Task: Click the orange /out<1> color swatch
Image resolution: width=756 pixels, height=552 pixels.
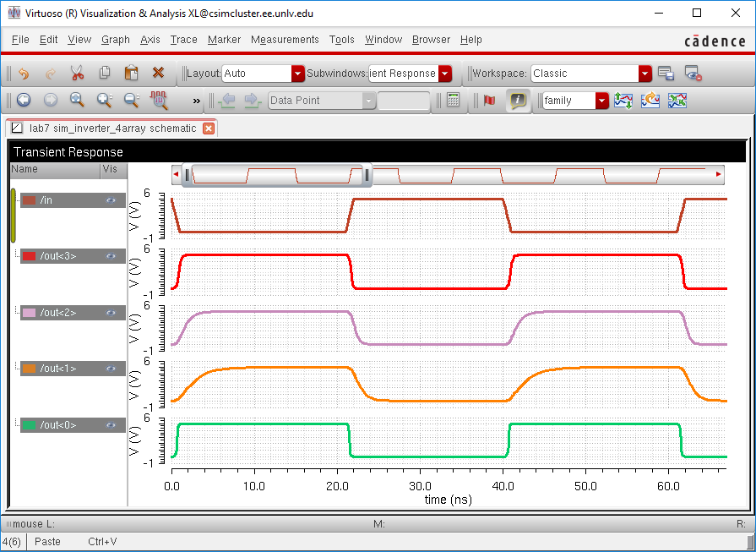Action: coord(29,369)
